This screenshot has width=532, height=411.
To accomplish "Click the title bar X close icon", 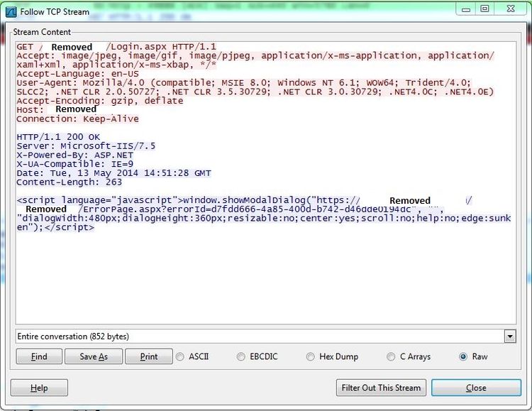I will pyautogui.click(x=510, y=9).
